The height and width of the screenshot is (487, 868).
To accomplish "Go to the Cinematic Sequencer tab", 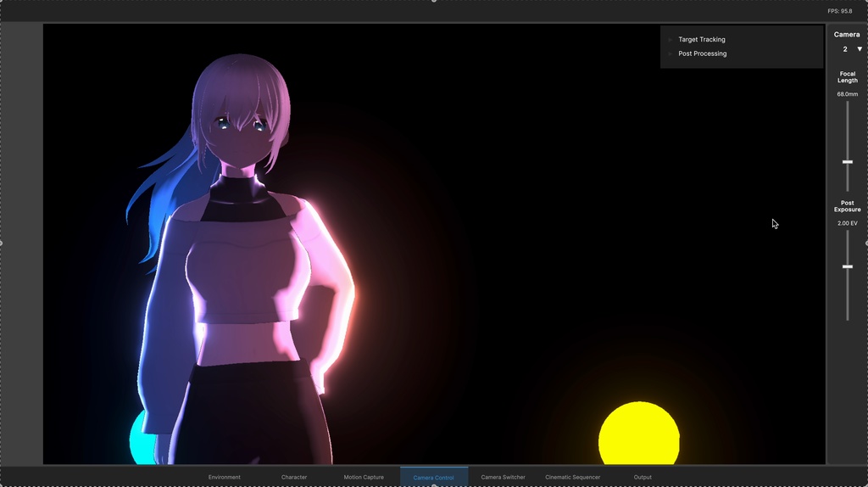I will click(572, 477).
